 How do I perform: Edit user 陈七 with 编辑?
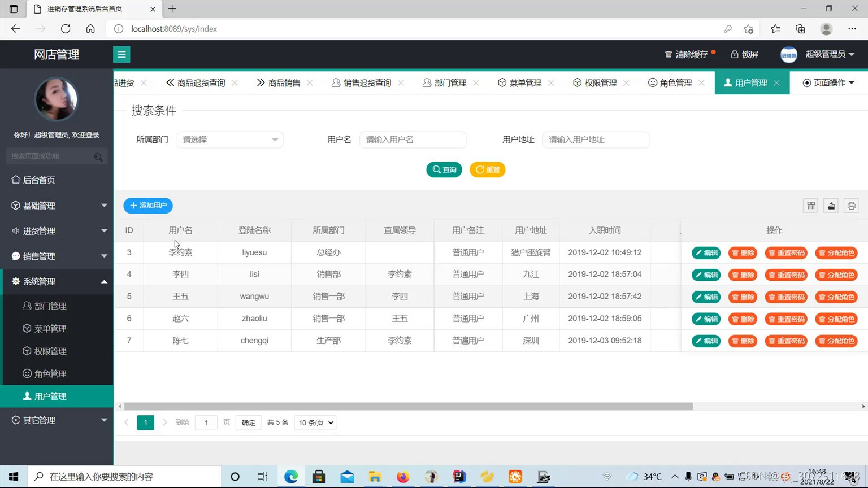(706, 341)
